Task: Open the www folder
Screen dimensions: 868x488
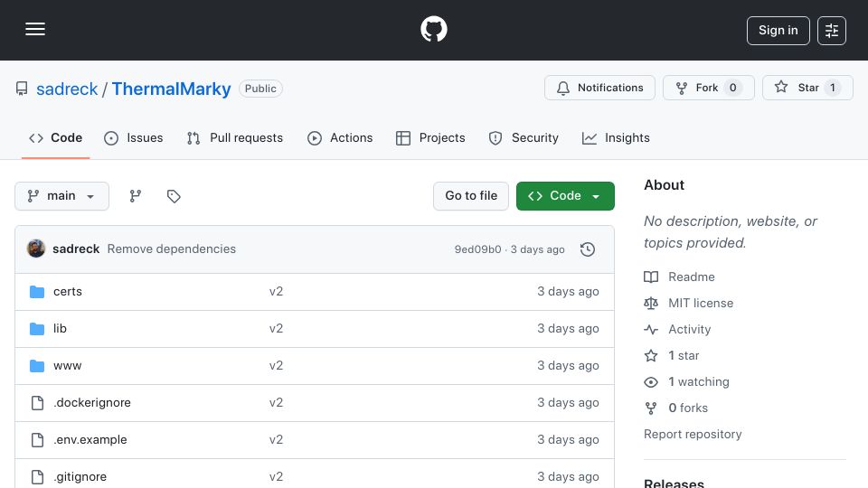Action: click(68, 366)
